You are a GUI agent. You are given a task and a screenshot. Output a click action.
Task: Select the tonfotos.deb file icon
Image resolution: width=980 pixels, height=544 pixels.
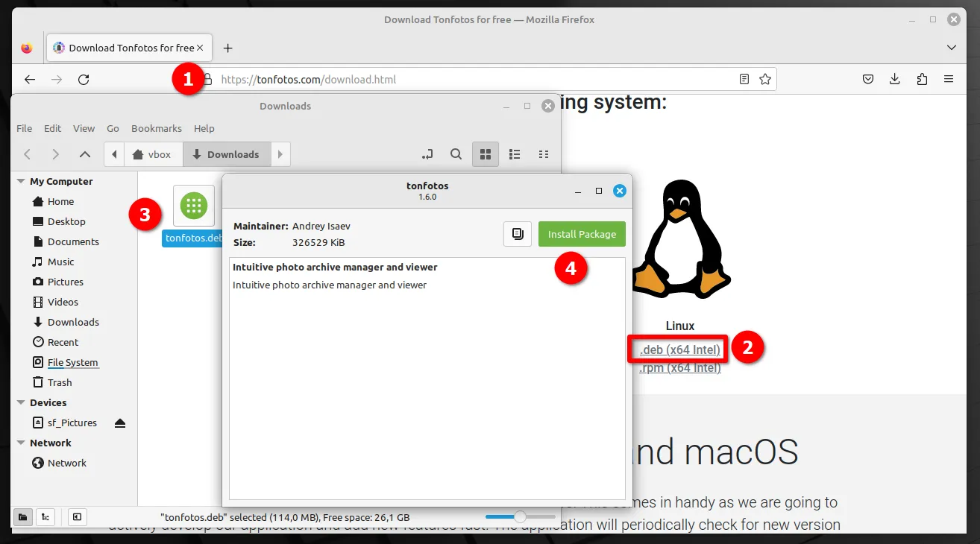194,206
